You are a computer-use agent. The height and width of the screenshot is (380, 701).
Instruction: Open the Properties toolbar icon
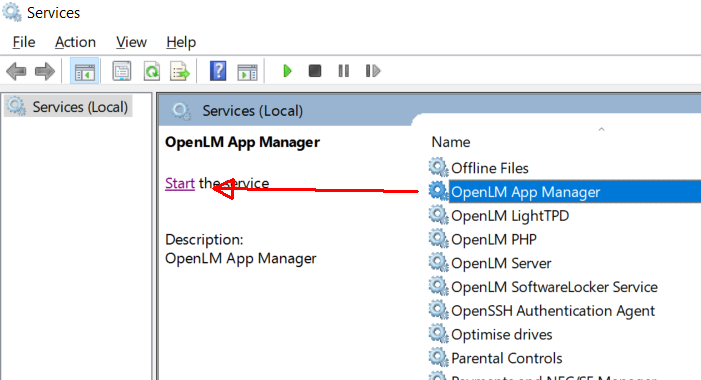[x=122, y=71]
